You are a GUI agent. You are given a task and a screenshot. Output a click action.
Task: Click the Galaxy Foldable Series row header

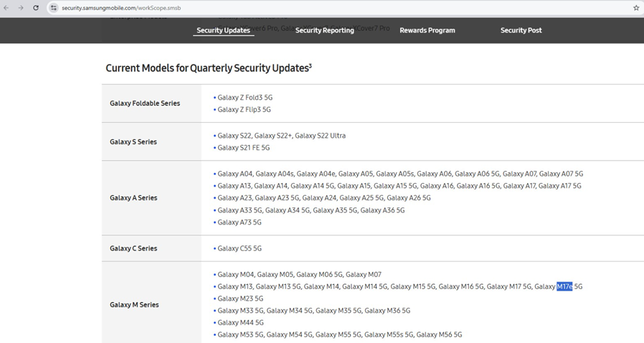(145, 103)
